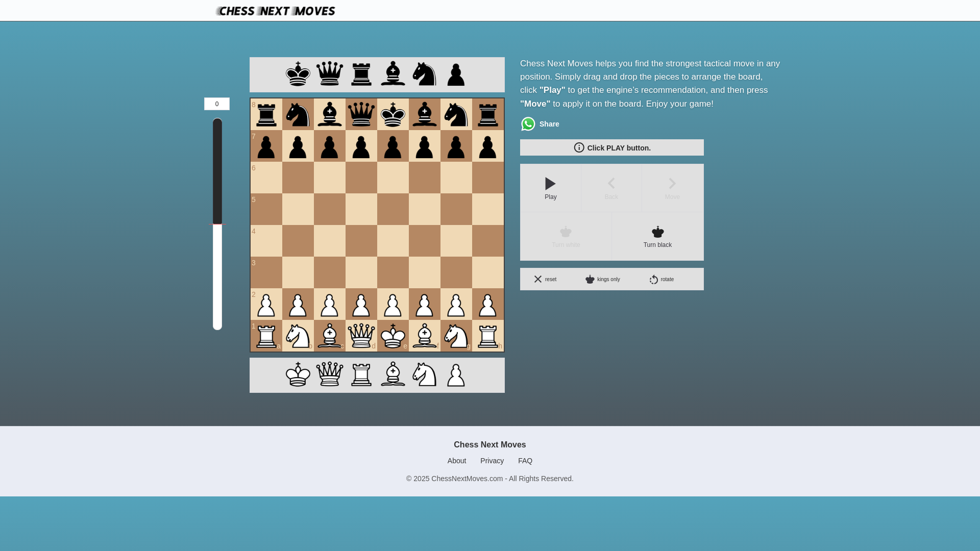
Task: Select the black pawn from top piece tray
Action: [x=456, y=74]
